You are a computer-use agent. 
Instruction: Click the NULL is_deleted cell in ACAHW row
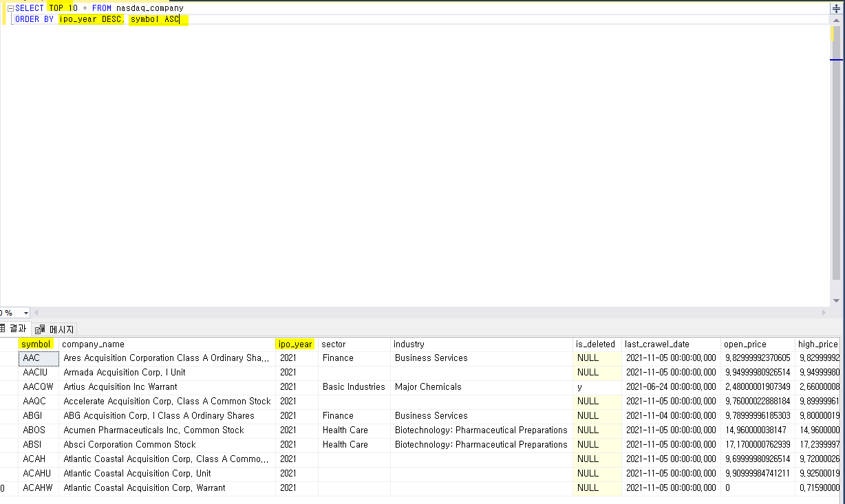click(x=597, y=488)
